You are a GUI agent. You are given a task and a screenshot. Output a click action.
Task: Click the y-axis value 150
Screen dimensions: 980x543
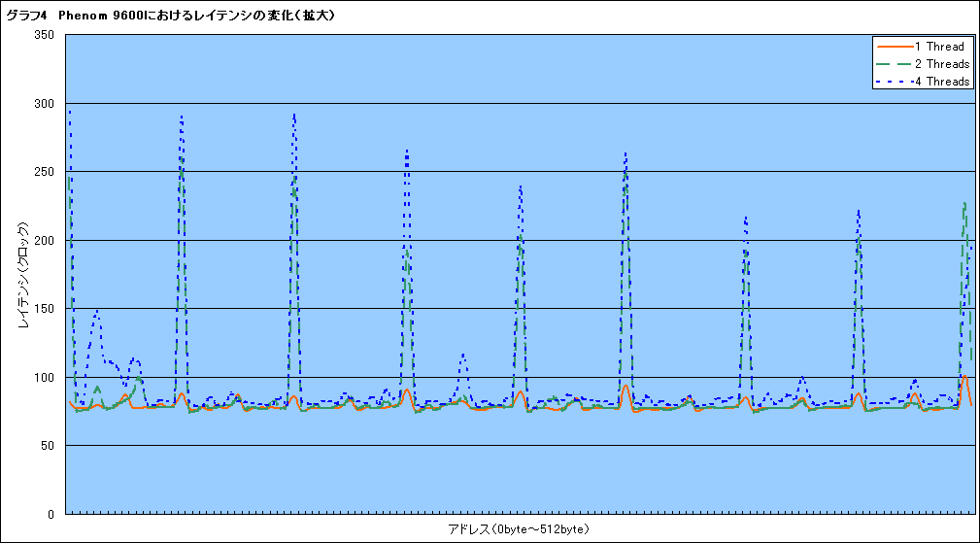point(44,309)
